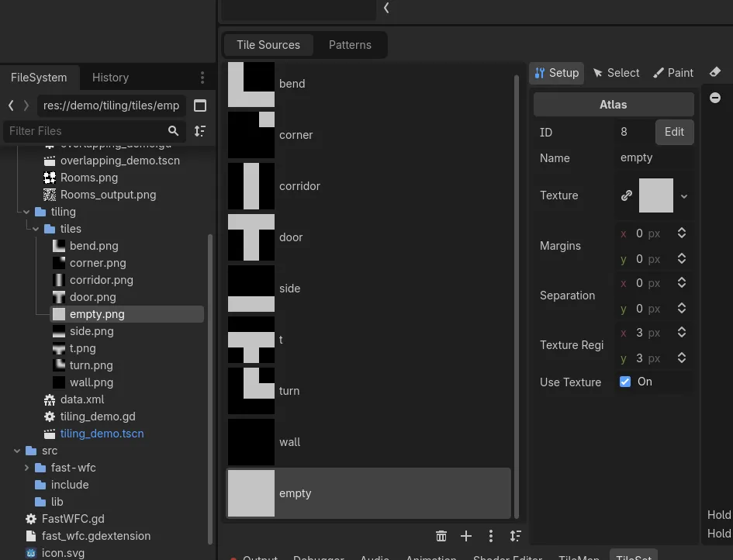Switch to the Patterns tab

click(350, 45)
